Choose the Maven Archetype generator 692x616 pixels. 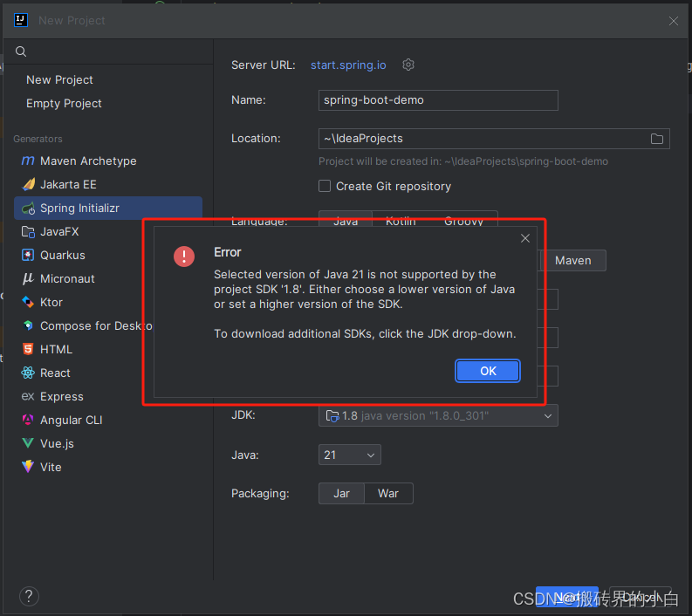click(x=88, y=161)
